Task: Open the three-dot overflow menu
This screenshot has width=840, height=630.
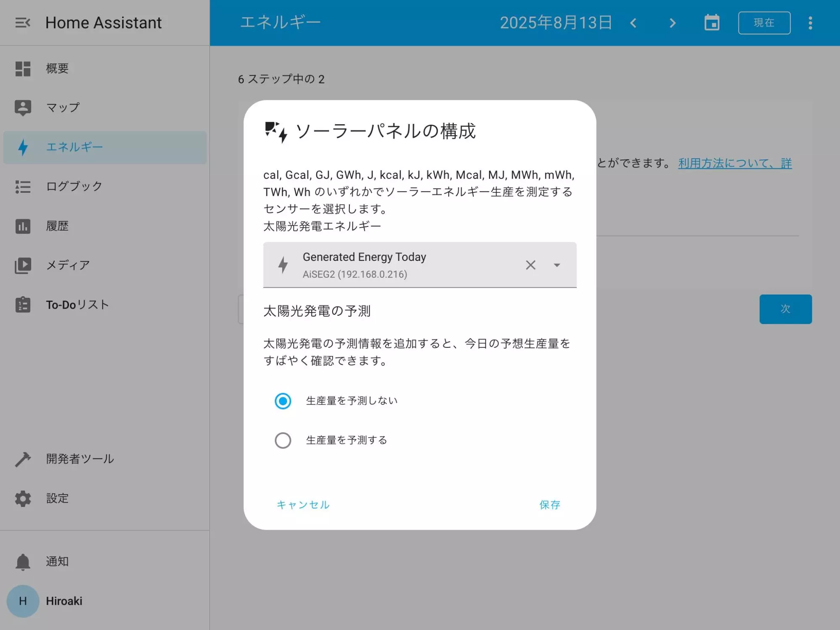Action: (x=810, y=23)
